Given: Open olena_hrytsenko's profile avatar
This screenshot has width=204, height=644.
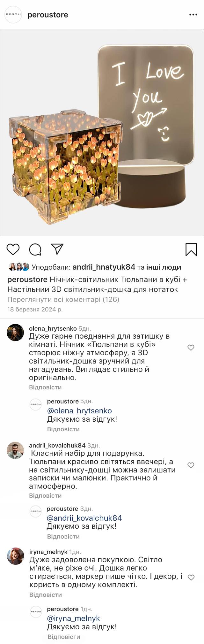Looking at the screenshot, I should 15,333.
